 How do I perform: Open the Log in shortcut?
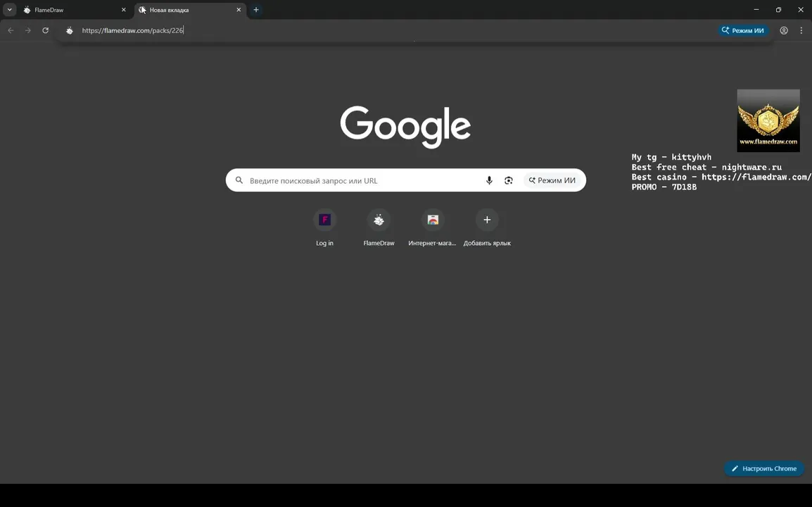pos(324,227)
